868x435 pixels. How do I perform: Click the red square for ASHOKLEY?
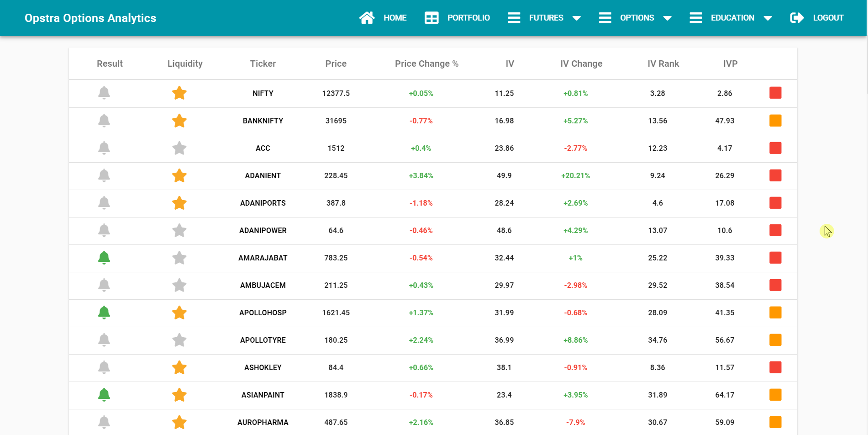(775, 367)
